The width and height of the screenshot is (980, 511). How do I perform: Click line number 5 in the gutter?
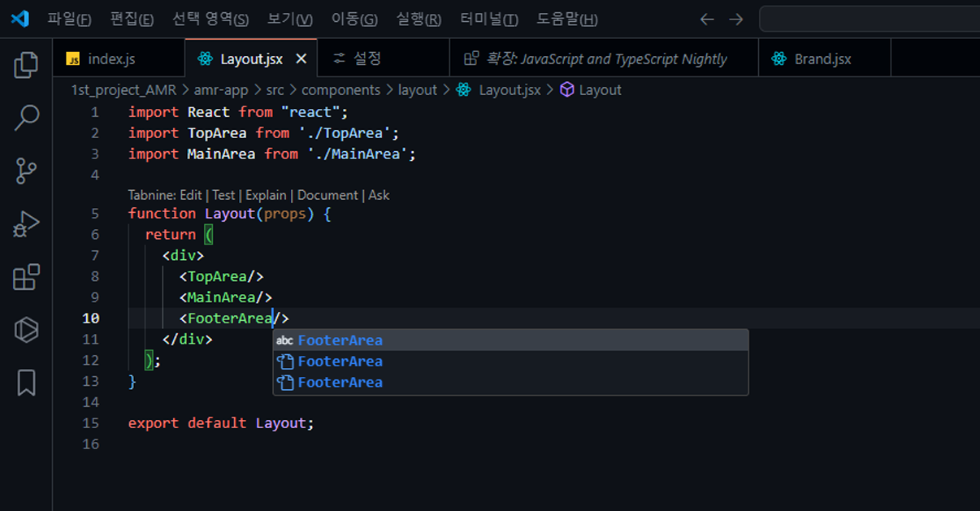pyautogui.click(x=95, y=214)
